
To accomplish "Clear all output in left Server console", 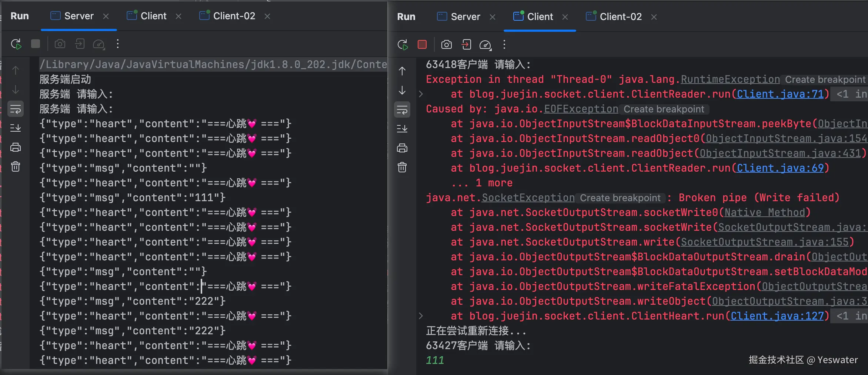I will coord(16,166).
